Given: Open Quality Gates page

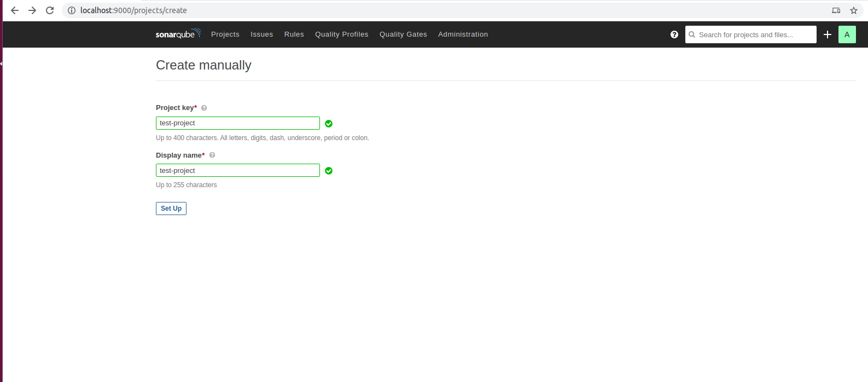Looking at the screenshot, I should [403, 34].
